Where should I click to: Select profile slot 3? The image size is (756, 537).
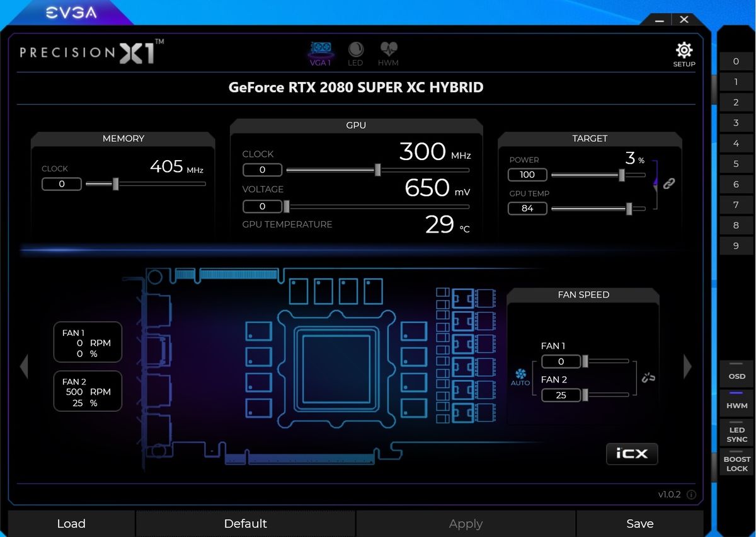pyautogui.click(x=736, y=123)
